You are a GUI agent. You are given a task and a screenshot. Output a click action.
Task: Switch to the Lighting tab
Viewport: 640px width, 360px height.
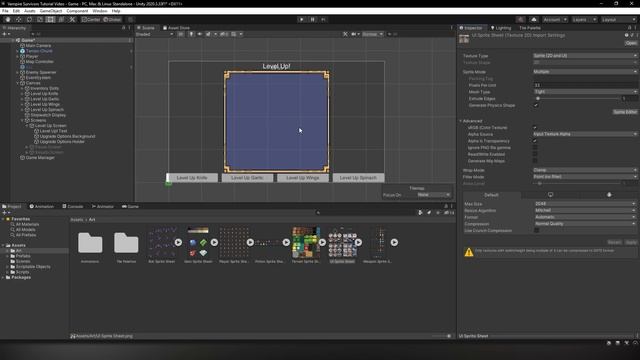(501, 28)
